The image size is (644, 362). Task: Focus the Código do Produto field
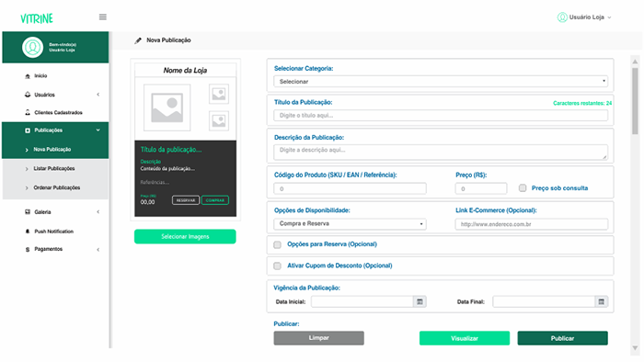350,188
